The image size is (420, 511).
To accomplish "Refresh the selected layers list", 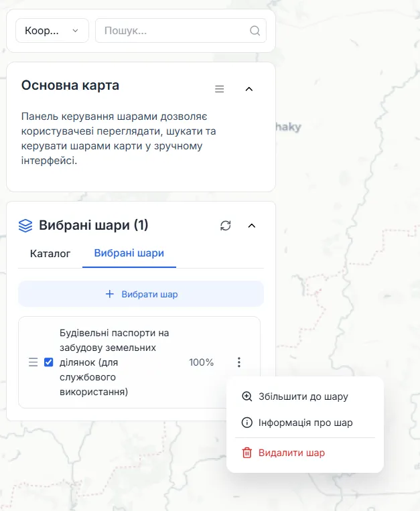I will click(x=226, y=226).
